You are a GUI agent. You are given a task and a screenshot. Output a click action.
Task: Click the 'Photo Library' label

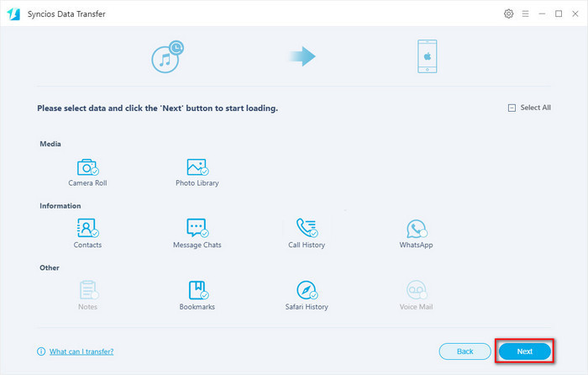click(x=197, y=183)
